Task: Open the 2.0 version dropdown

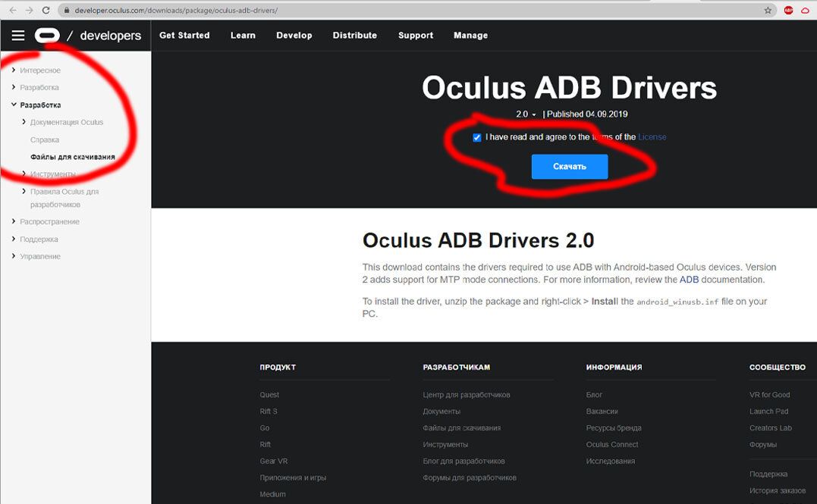Action: [526, 114]
